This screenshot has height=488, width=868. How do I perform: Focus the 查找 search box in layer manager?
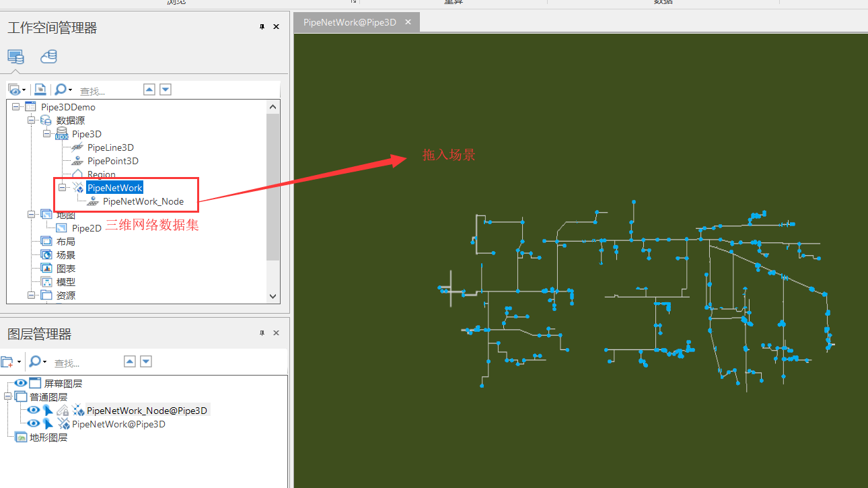tap(86, 362)
